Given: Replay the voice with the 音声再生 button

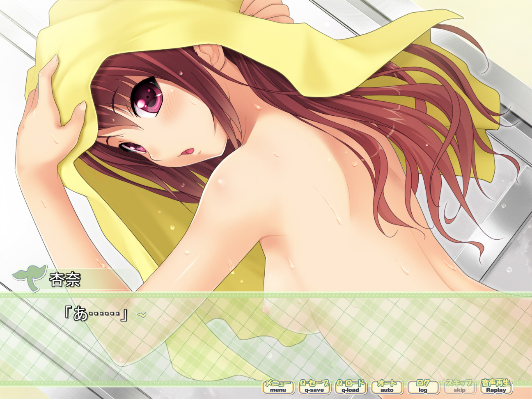Looking at the screenshot, I should pos(496,387).
